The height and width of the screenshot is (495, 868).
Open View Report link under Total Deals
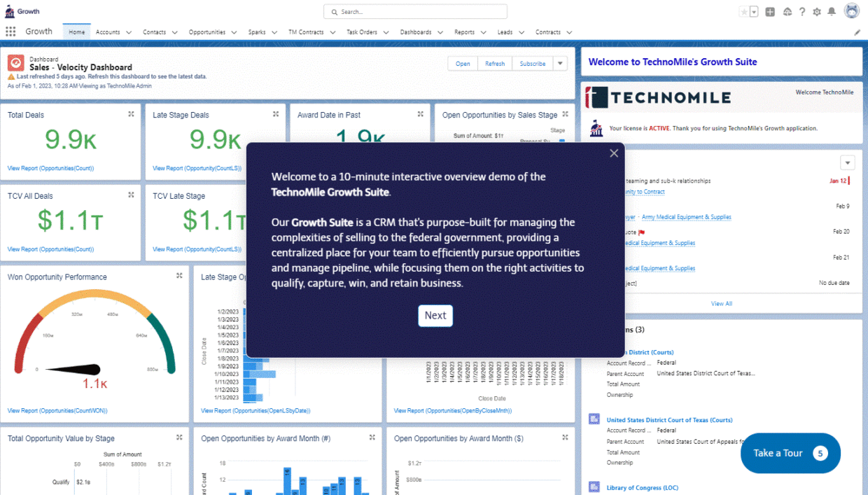pos(50,168)
